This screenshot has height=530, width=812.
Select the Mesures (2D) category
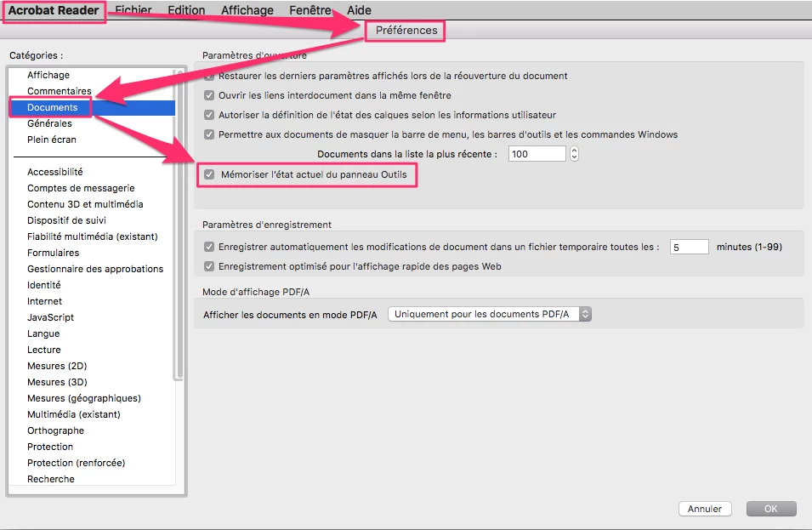pyautogui.click(x=57, y=366)
